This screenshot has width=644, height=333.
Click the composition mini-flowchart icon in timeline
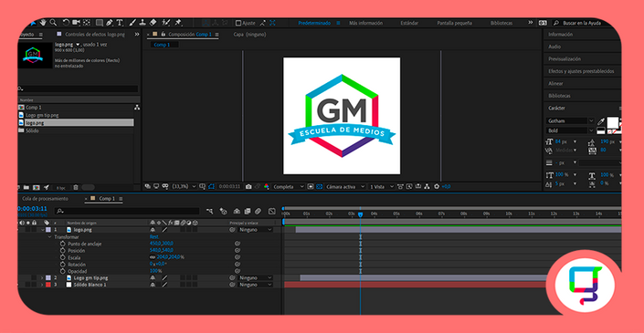pos(210,211)
